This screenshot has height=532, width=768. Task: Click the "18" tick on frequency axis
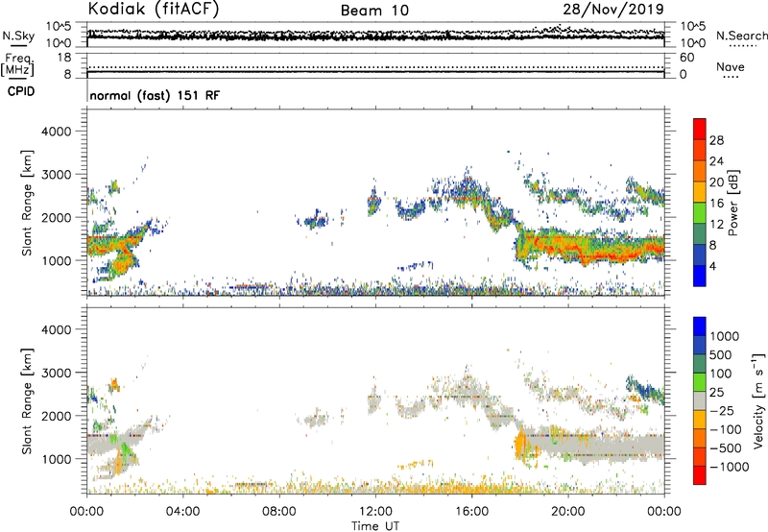(64, 58)
